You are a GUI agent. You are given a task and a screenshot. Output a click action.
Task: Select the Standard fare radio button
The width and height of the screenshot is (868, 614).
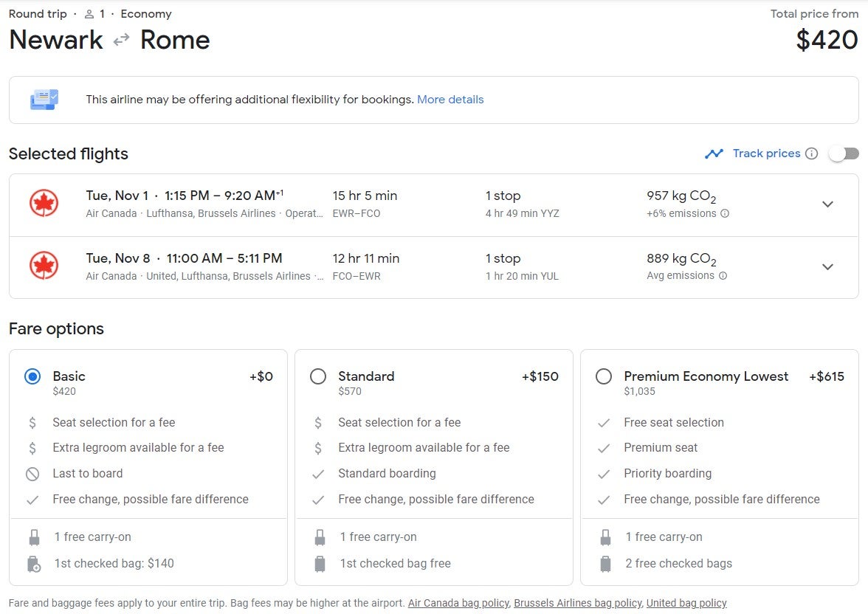318,376
